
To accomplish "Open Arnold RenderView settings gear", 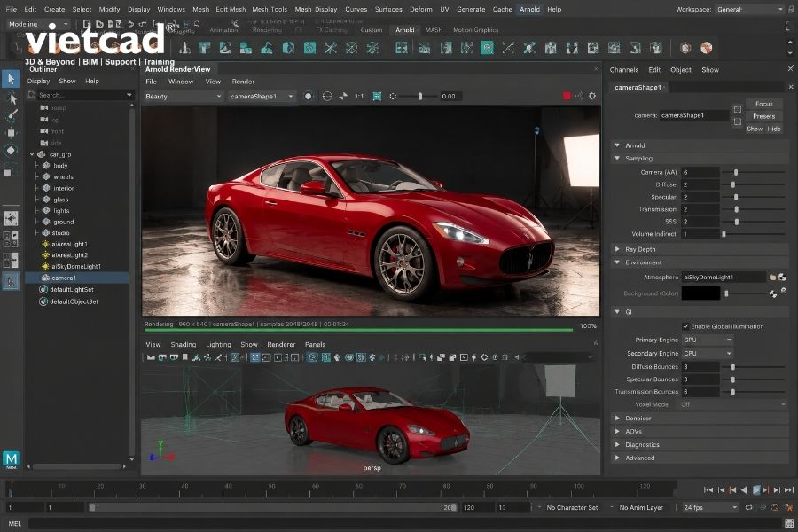I will click(x=592, y=96).
